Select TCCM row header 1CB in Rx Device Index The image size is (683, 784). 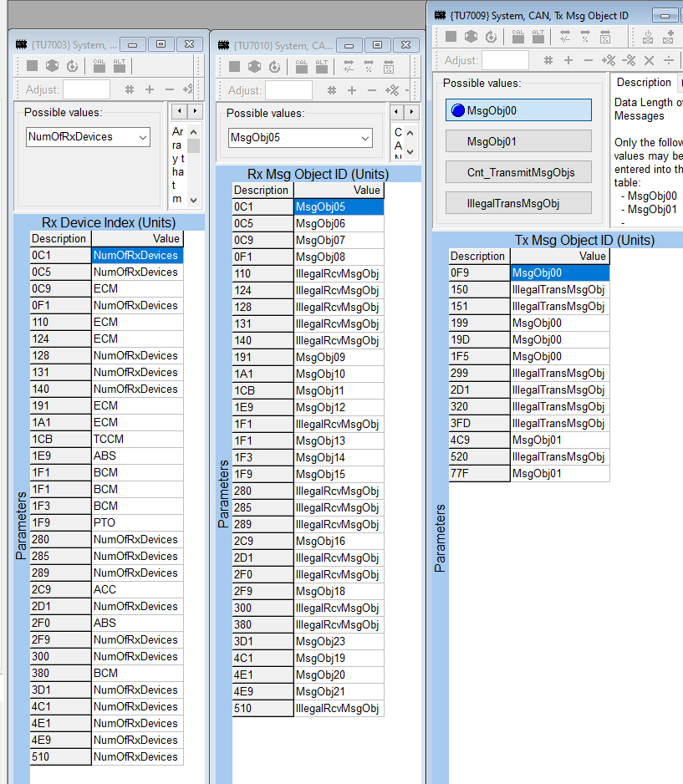60,439
